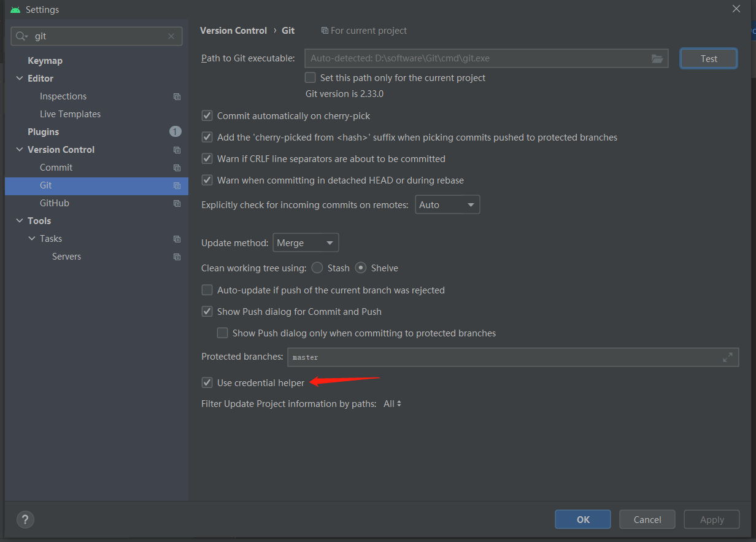
Task: Click project-level icon beside Tasks
Action: [x=177, y=239]
